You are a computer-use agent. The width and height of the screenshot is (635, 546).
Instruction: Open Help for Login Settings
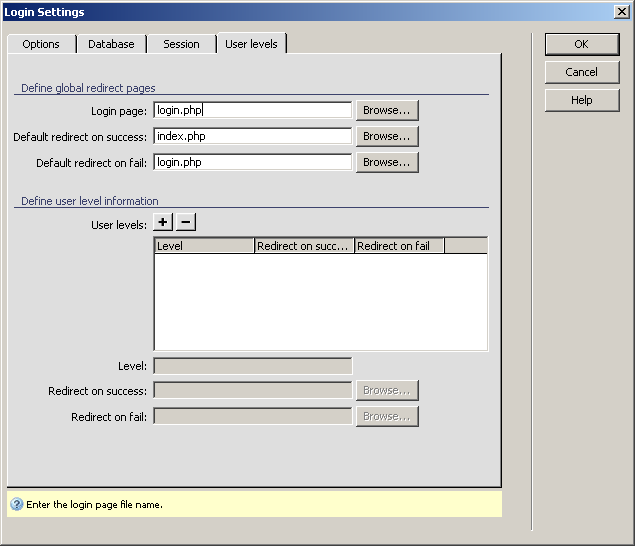click(x=581, y=100)
